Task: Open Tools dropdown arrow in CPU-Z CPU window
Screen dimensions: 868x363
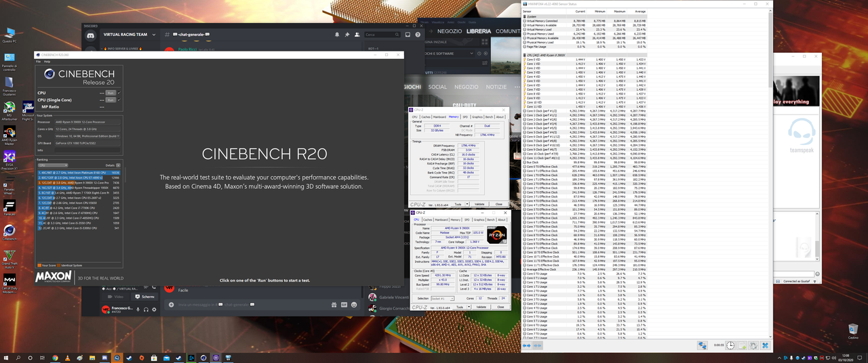Action: click(x=469, y=307)
